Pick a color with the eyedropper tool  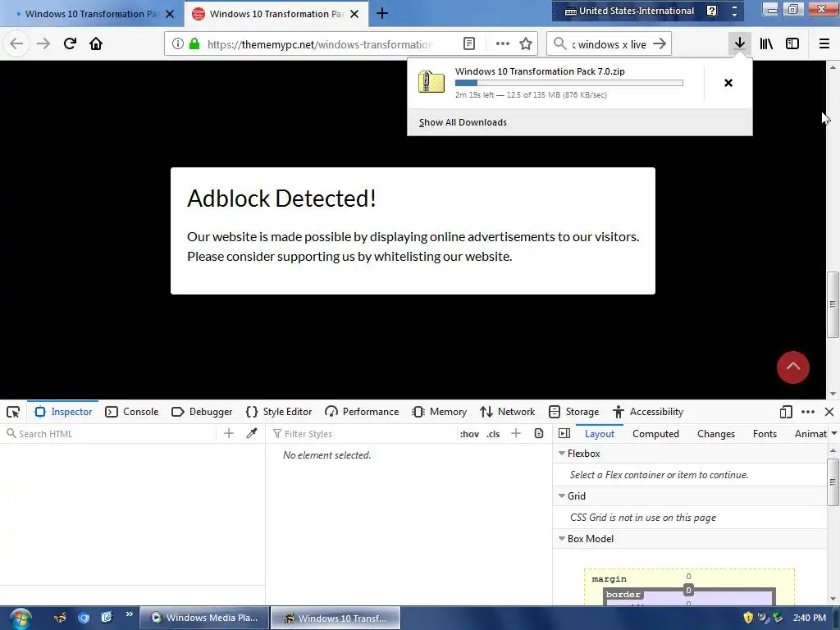tap(252, 433)
